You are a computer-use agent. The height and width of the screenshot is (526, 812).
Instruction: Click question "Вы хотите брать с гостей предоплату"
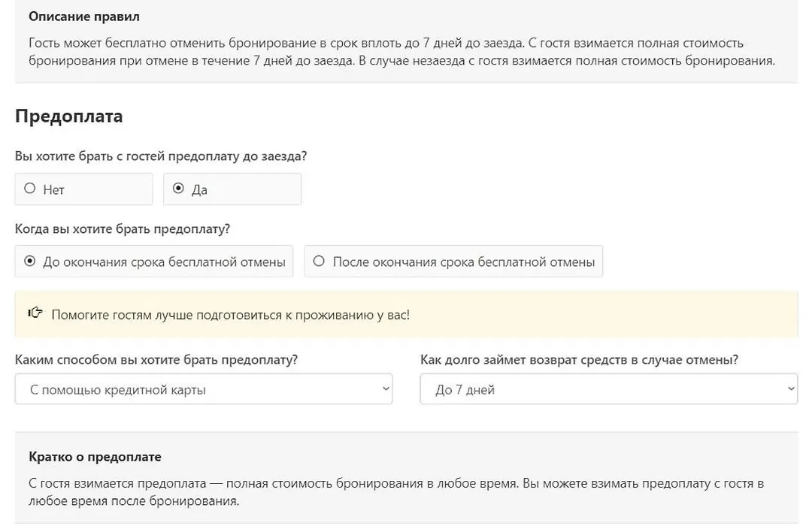point(161,156)
